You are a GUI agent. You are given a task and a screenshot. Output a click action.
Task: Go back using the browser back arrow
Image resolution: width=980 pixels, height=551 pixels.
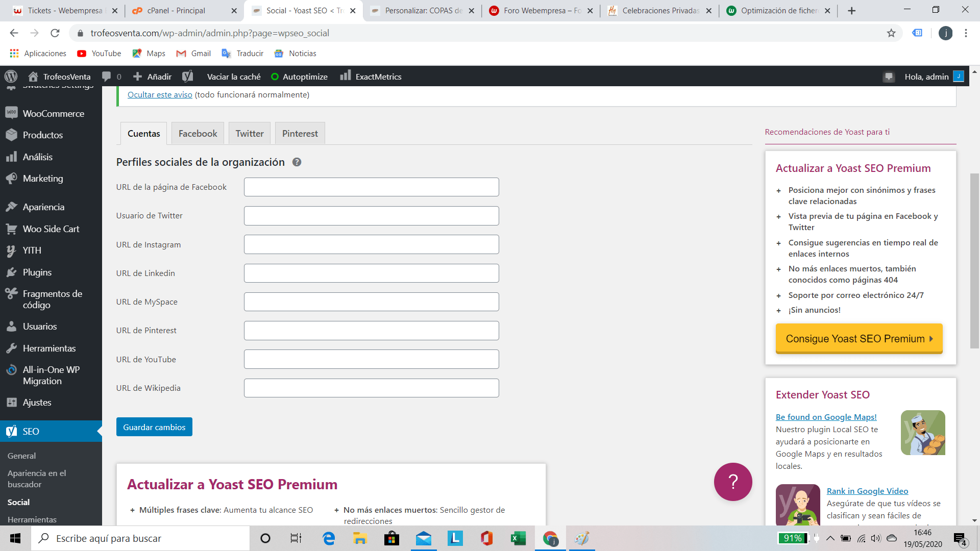point(14,33)
